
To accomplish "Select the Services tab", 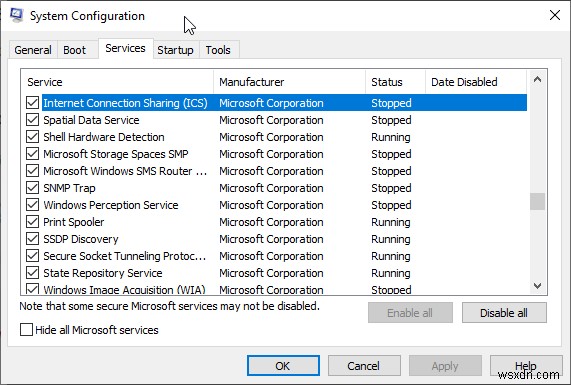I will click(125, 48).
